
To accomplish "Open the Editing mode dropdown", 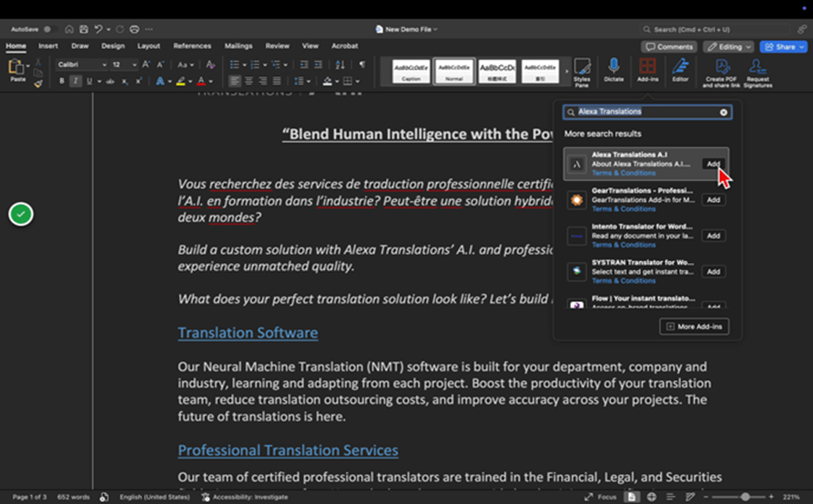I will pos(728,46).
